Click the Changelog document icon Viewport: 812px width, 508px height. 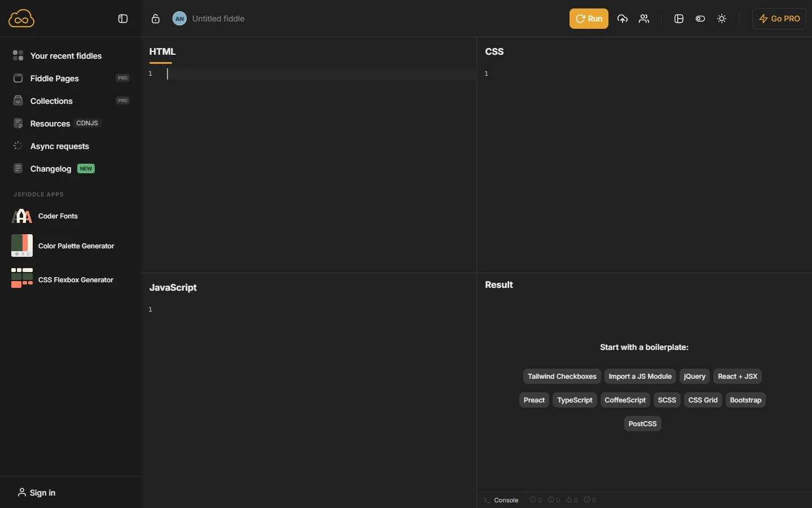pyautogui.click(x=18, y=168)
